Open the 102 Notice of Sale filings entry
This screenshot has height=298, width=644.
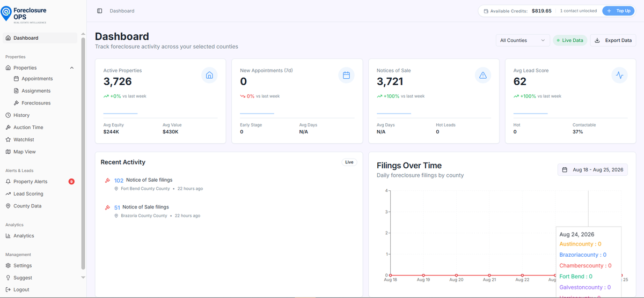tap(143, 180)
